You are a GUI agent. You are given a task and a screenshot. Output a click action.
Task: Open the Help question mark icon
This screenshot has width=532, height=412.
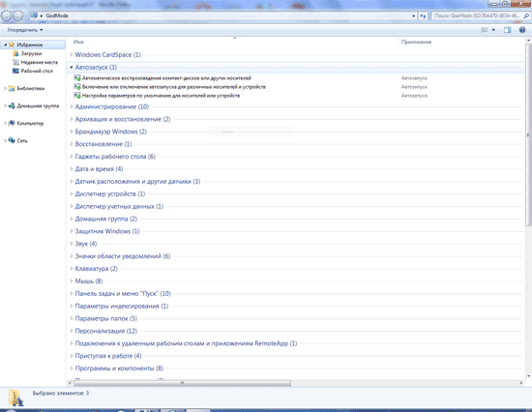pos(522,30)
